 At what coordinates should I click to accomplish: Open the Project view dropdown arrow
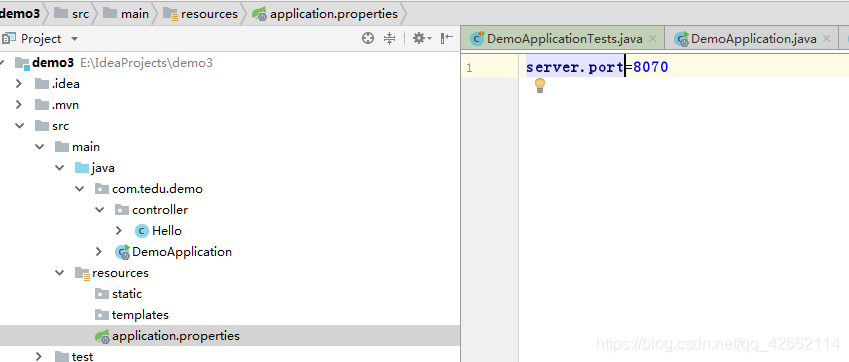(x=75, y=39)
